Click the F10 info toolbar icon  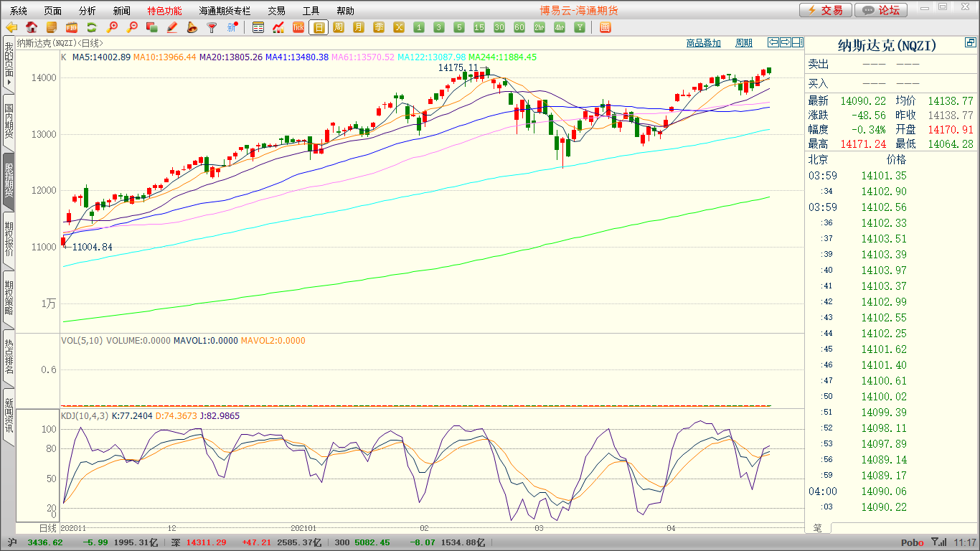(72, 27)
